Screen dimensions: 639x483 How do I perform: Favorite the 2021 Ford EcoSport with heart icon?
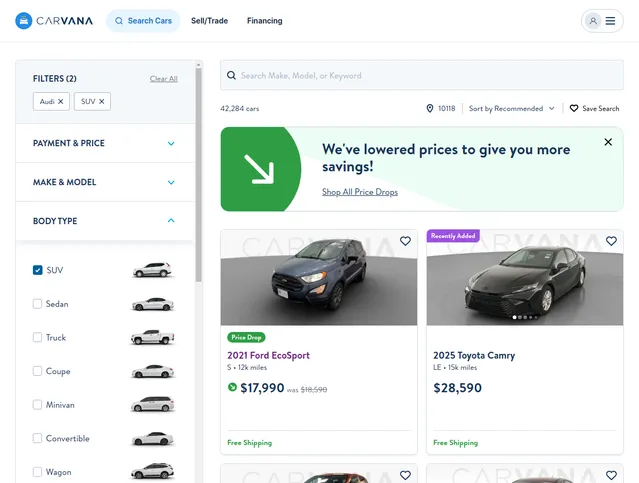tap(405, 241)
